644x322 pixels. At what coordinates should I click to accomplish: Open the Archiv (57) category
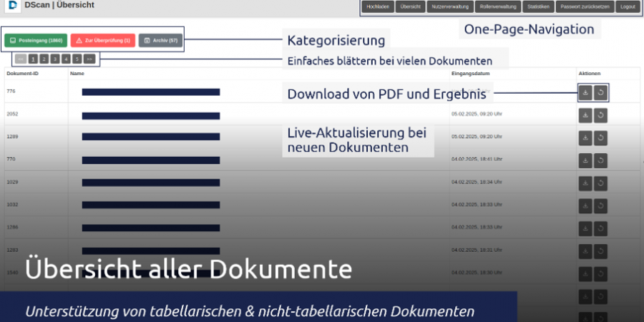160,41
